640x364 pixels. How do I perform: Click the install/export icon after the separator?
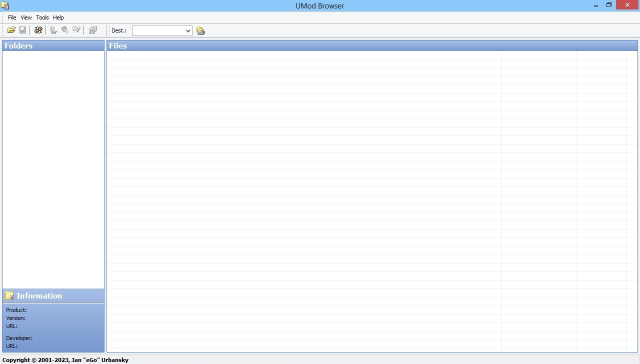[92, 30]
